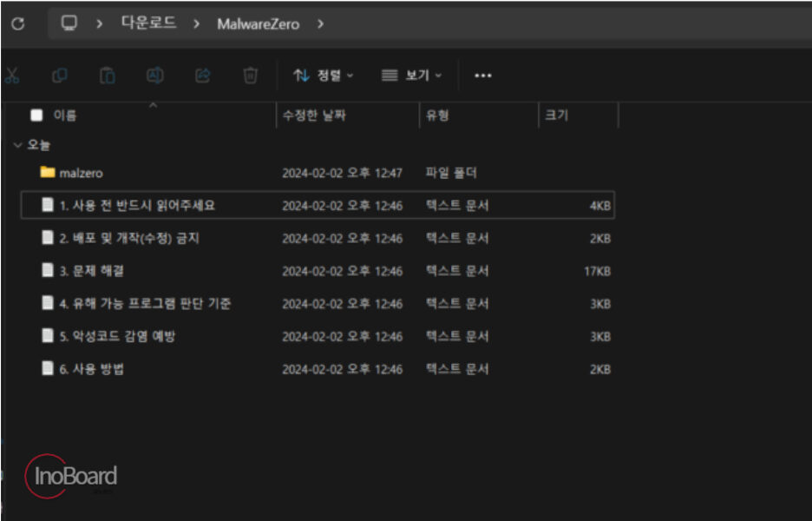
Task: Expand chevron after the monitor icon in breadcrumb
Action: coord(100,23)
